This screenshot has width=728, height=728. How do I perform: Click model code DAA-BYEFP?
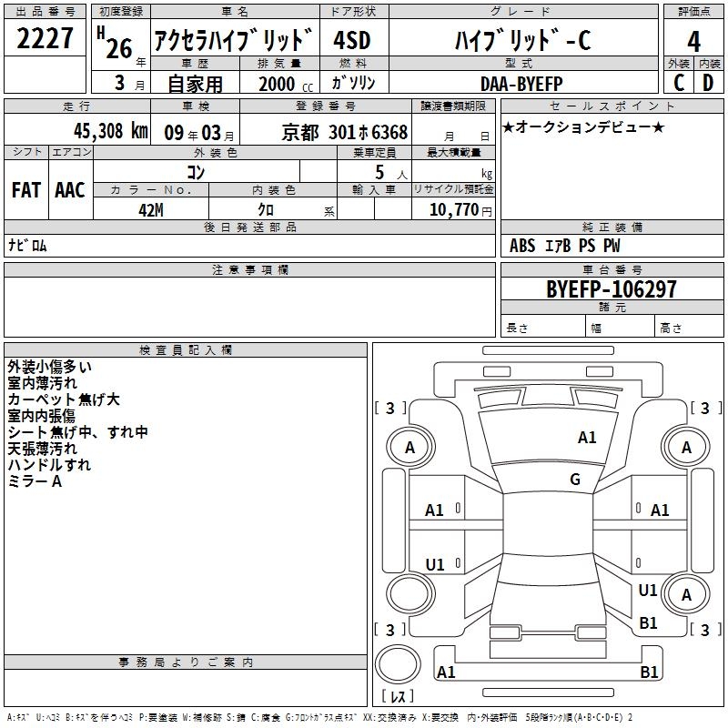coord(521,84)
